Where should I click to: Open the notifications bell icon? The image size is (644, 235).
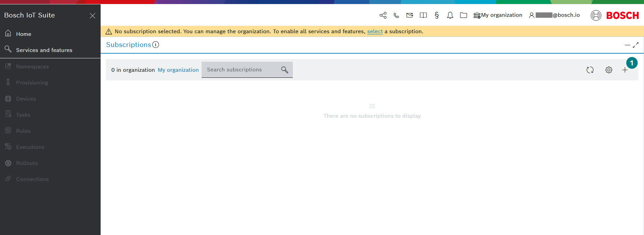(x=450, y=15)
